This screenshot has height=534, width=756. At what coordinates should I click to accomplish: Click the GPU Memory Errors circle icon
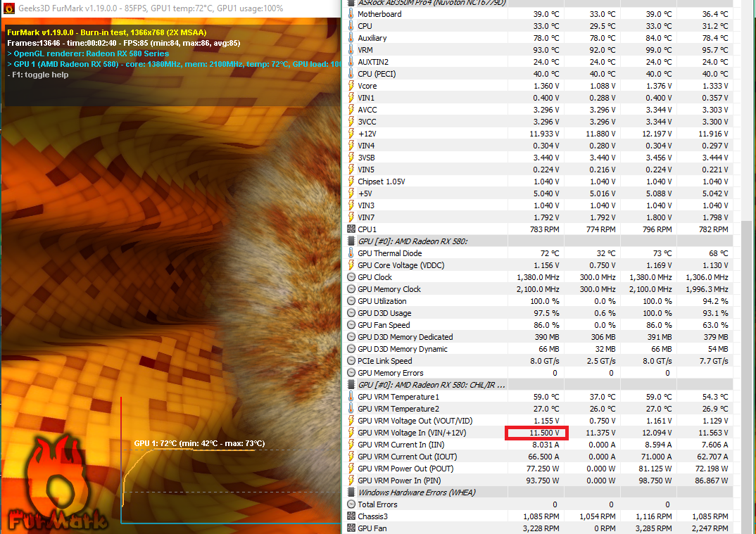coord(351,373)
